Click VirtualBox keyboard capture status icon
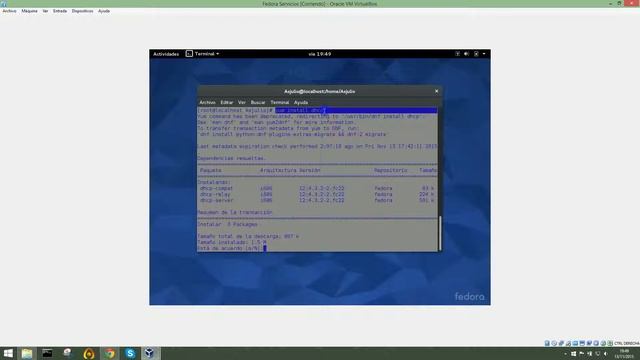The image size is (640, 360). (x=610, y=343)
